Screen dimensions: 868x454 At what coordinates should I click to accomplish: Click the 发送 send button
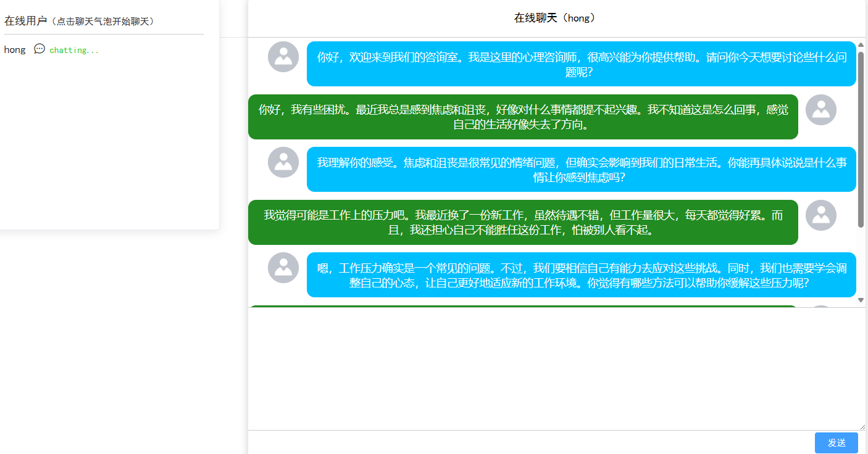coord(837,443)
